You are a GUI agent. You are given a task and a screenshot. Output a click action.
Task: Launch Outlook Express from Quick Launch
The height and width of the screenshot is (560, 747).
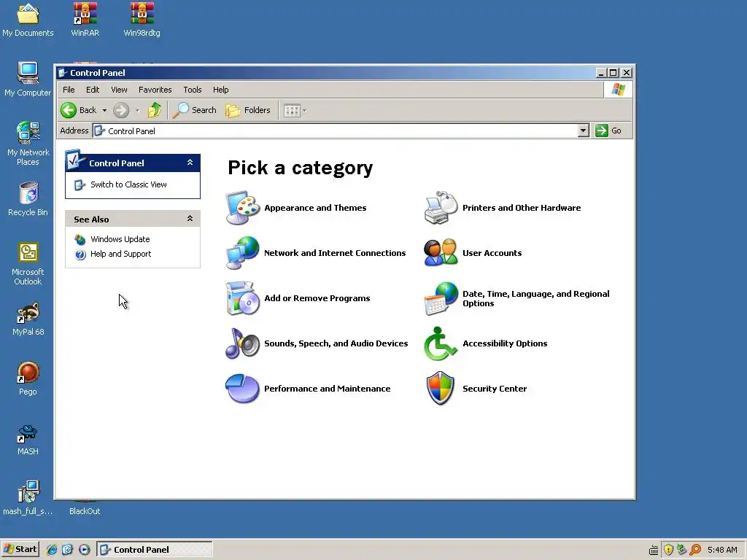coord(67,550)
